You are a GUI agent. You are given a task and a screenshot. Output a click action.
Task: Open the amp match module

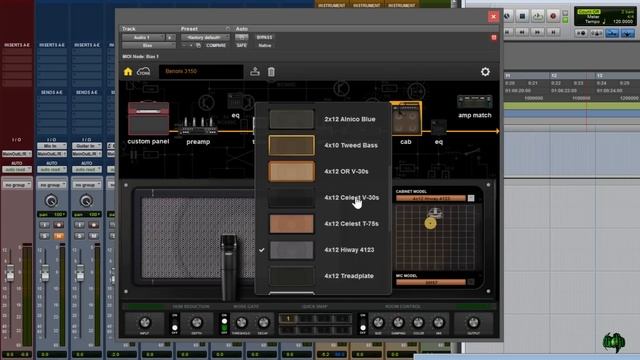tap(474, 102)
